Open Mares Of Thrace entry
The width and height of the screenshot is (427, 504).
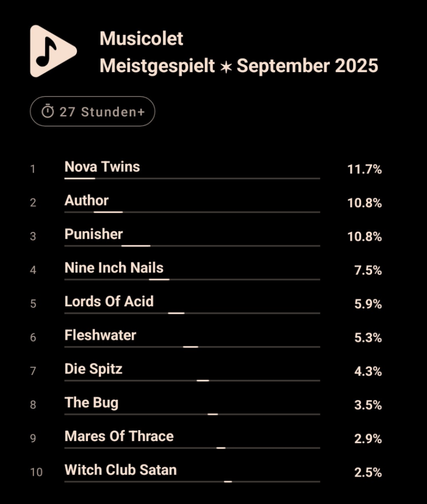(119, 436)
